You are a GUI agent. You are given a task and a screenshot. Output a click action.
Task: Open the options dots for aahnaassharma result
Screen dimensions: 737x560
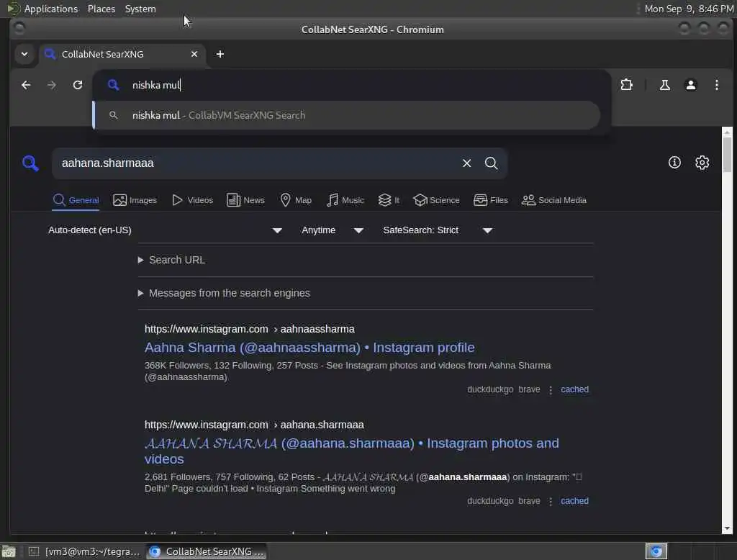(x=551, y=390)
